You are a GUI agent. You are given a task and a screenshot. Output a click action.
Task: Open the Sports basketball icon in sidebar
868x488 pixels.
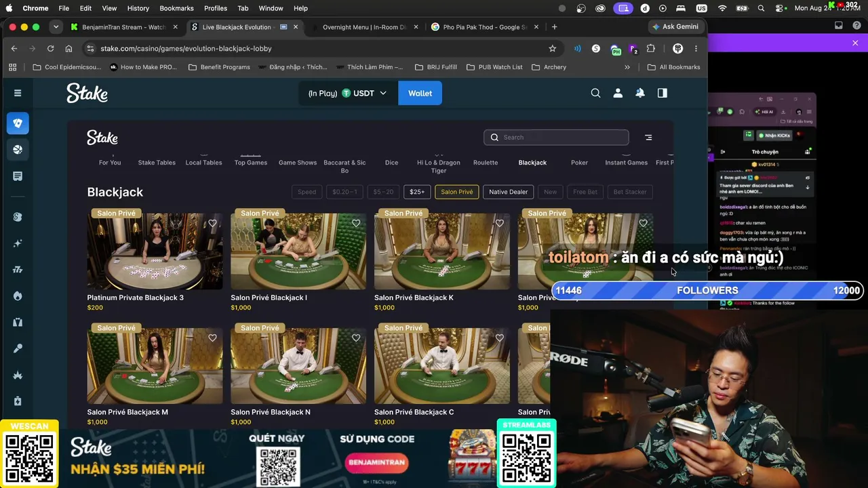pos(18,150)
